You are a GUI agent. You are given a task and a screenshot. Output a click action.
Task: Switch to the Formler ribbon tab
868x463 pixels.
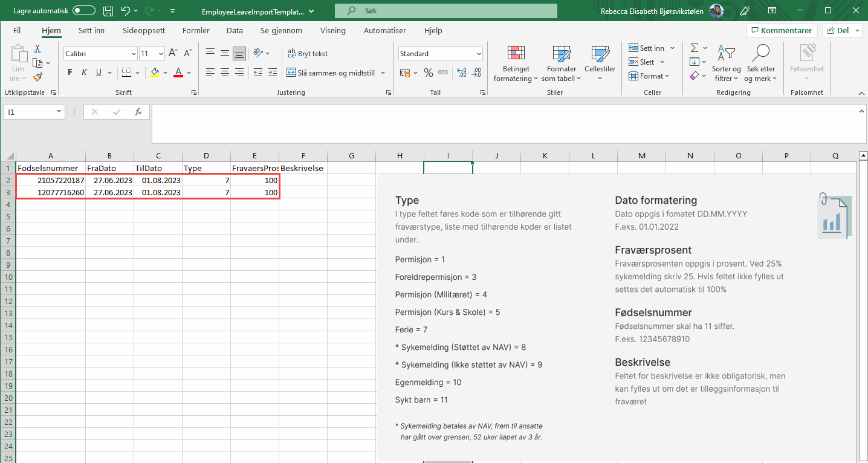pos(196,30)
